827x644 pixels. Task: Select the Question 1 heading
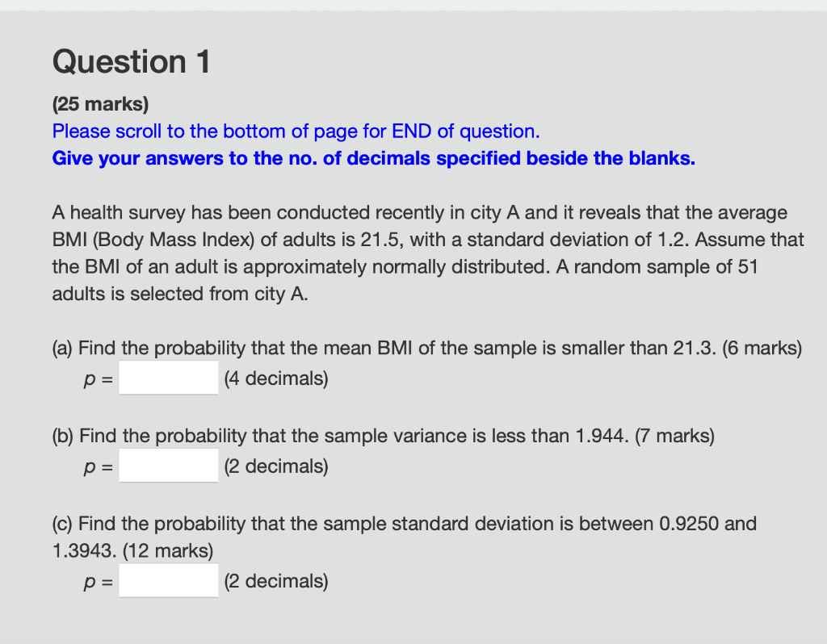130,61
